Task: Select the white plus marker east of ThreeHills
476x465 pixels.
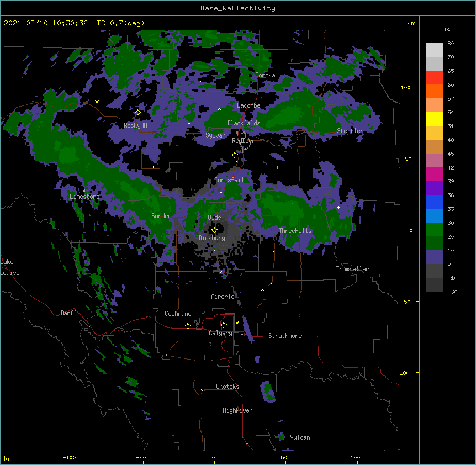Action: 338,207
